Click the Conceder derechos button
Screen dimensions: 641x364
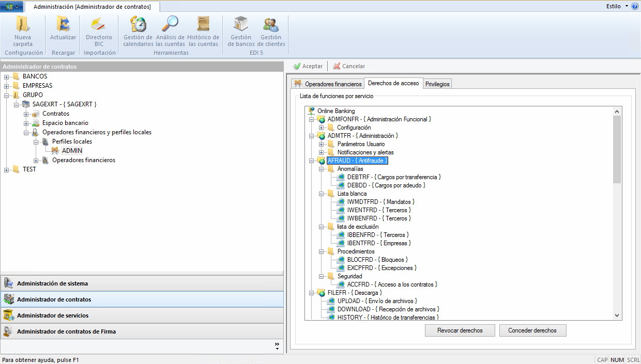[532, 330]
